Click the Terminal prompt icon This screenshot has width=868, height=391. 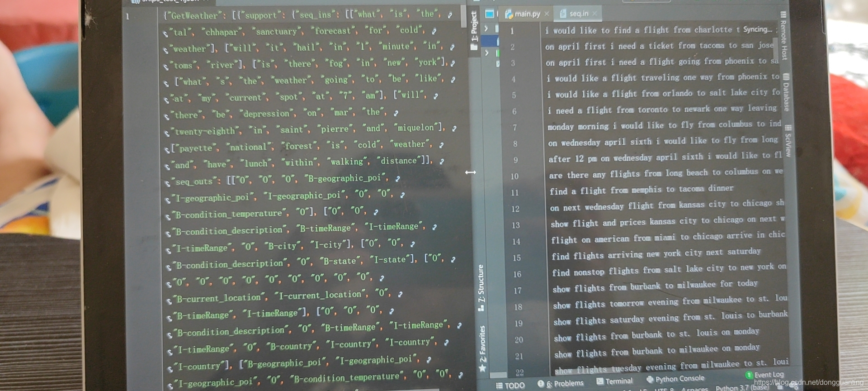tap(600, 381)
